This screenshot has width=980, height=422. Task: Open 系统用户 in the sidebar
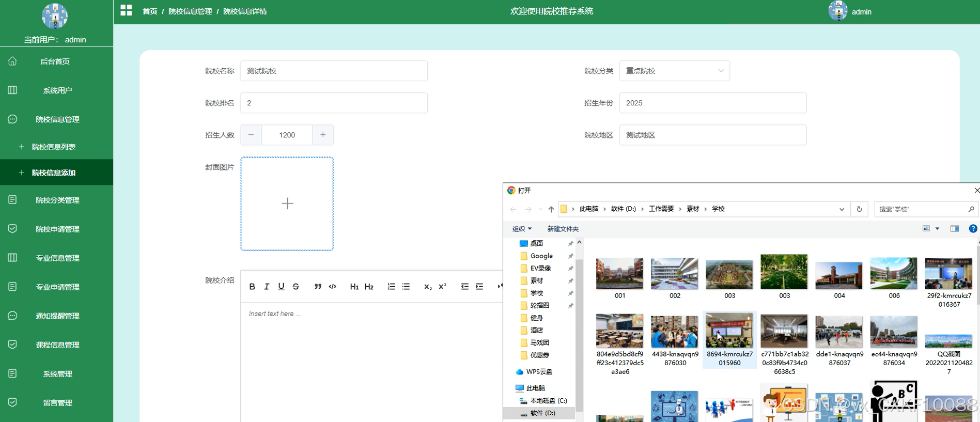point(56,90)
